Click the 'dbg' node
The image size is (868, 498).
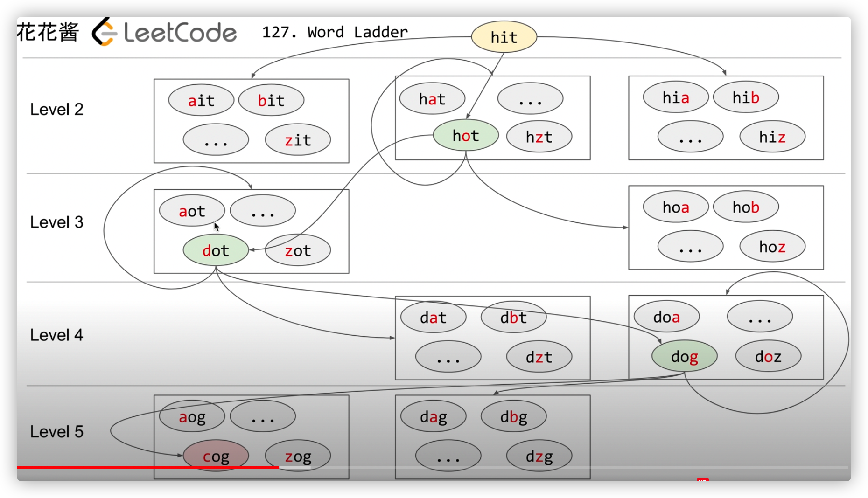click(513, 417)
